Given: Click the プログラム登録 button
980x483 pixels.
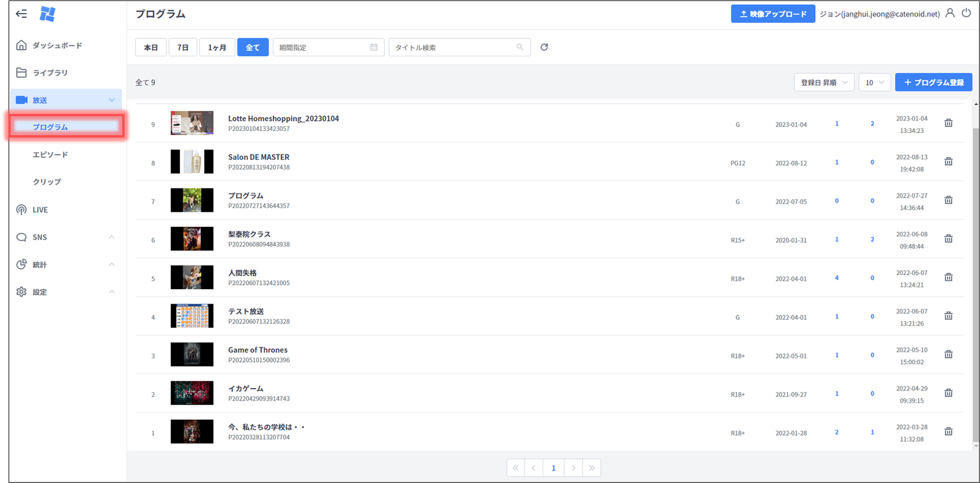Looking at the screenshot, I should [933, 82].
